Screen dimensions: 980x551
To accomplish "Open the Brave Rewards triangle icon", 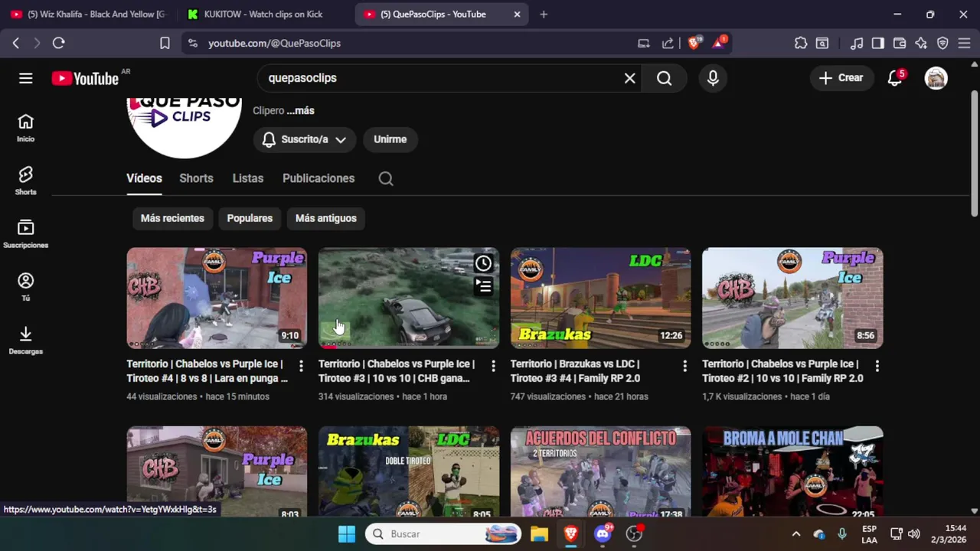I will 719,43.
